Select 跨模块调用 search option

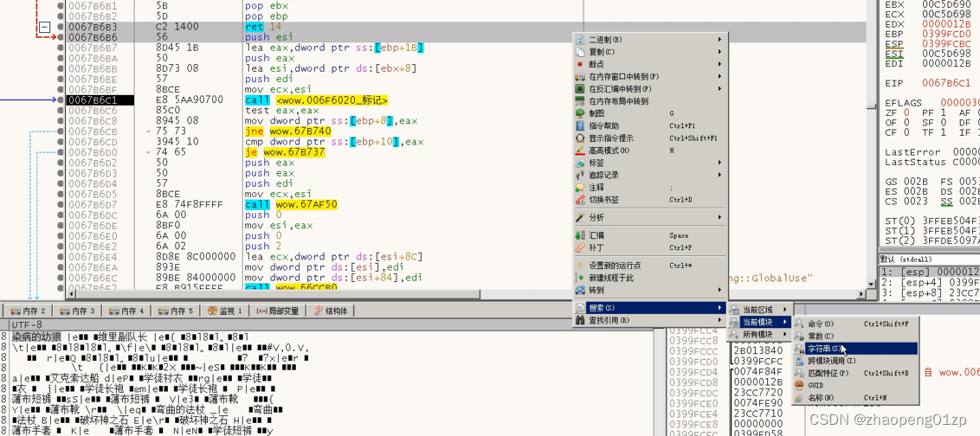click(x=855, y=361)
